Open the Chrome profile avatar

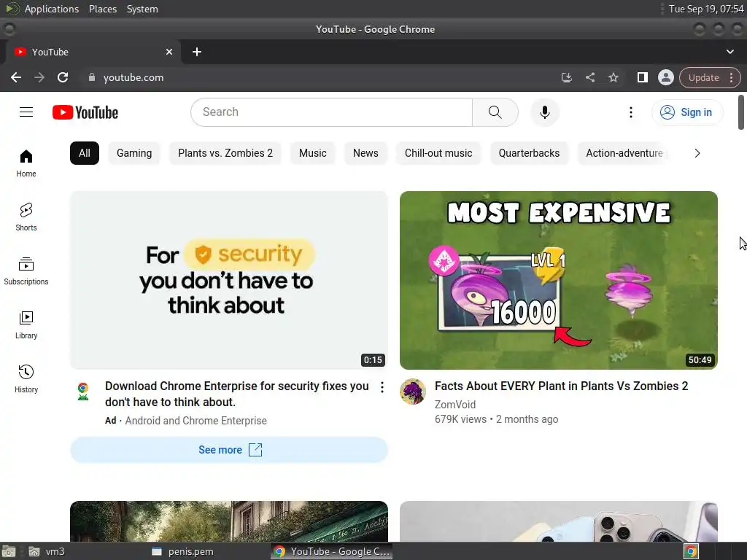tap(665, 77)
